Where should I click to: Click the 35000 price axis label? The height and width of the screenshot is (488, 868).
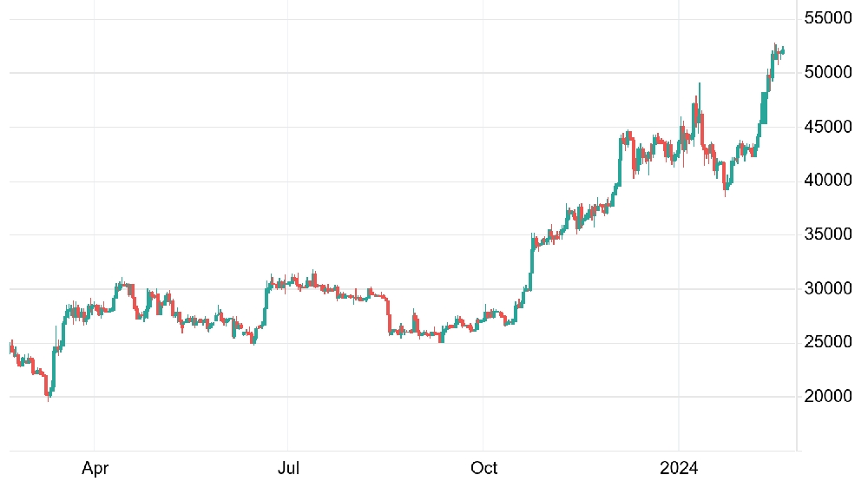click(x=827, y=234)
